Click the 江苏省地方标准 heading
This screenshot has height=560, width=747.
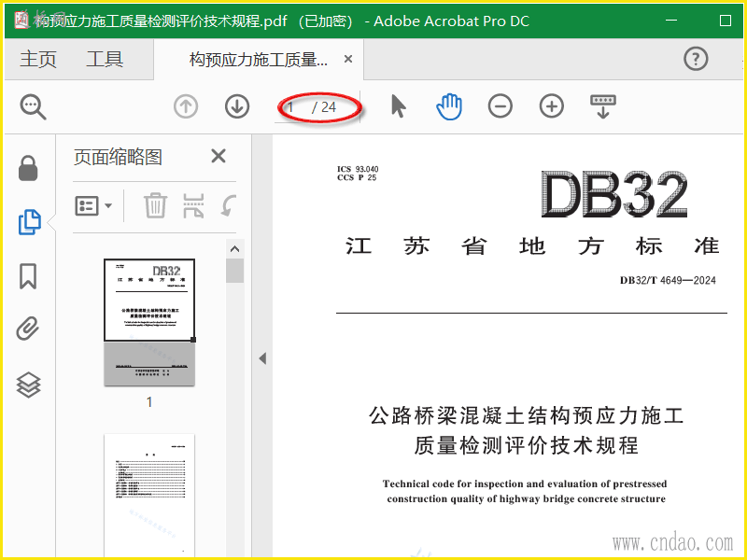(532, 246)
